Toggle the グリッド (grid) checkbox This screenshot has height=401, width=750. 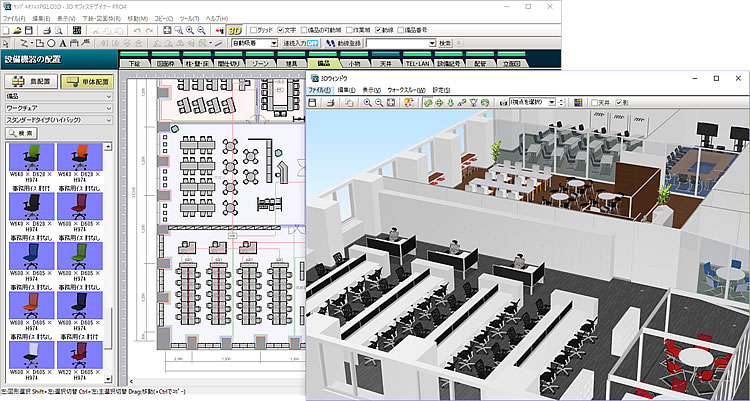[x=253, y=31]
